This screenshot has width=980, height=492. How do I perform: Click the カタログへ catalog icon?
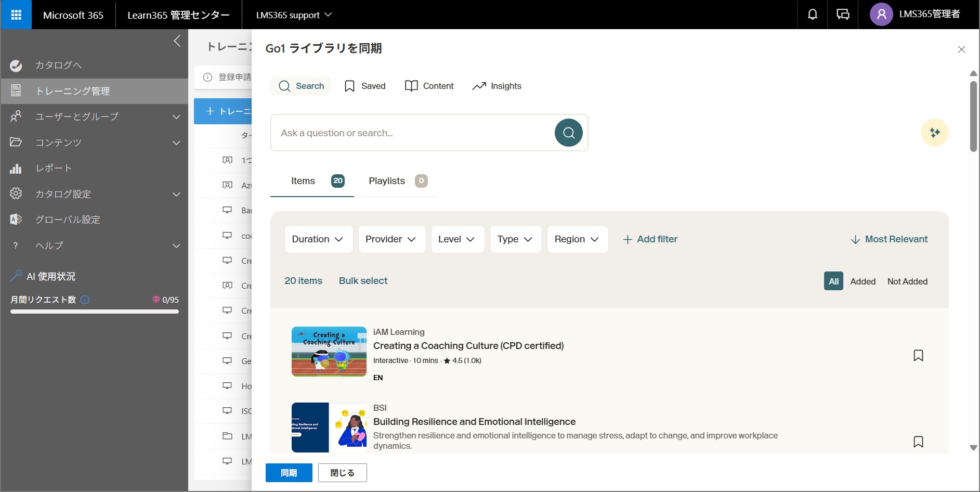16,66
